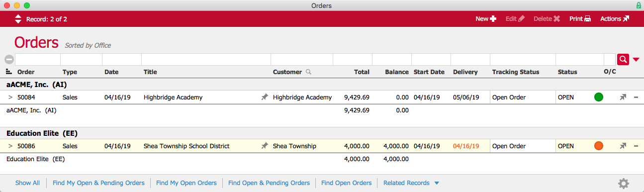Click the pin icon for Shea Township School District

click(x=265, y=146)
